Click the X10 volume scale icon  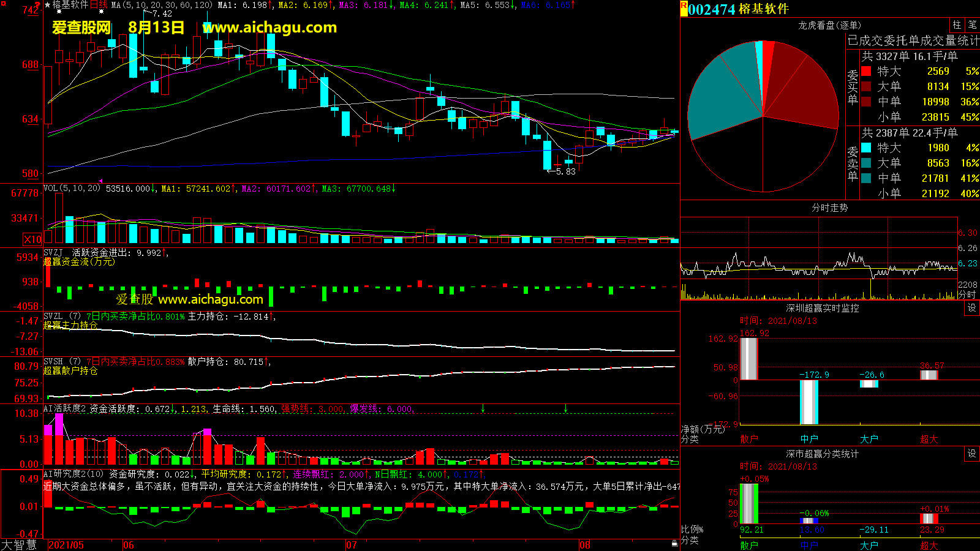click(32, 239)
